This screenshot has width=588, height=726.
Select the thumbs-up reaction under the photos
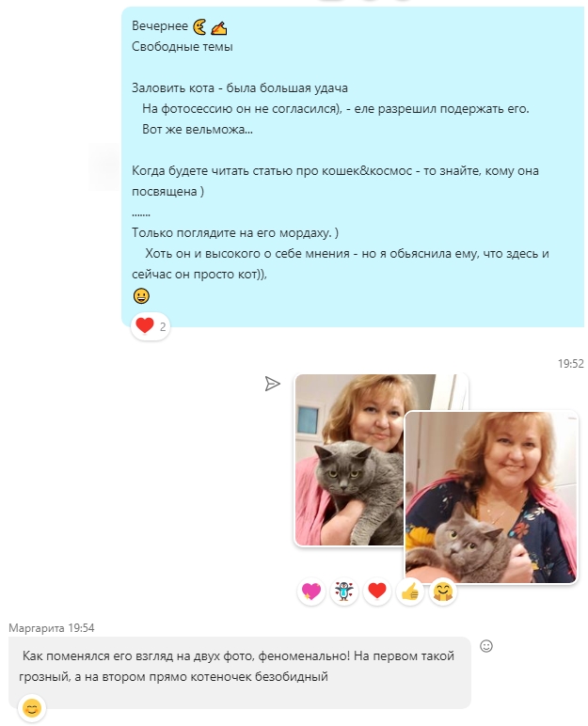pos(410,592)
